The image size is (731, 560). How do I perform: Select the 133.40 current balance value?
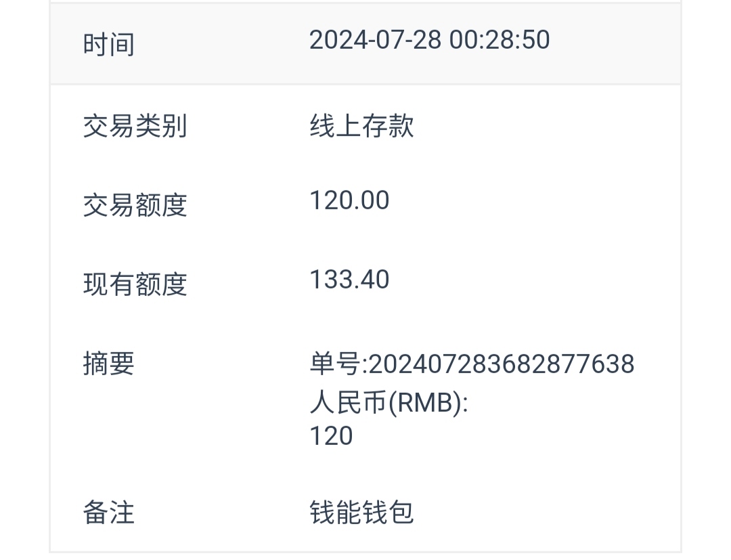[x=349, y=280]
